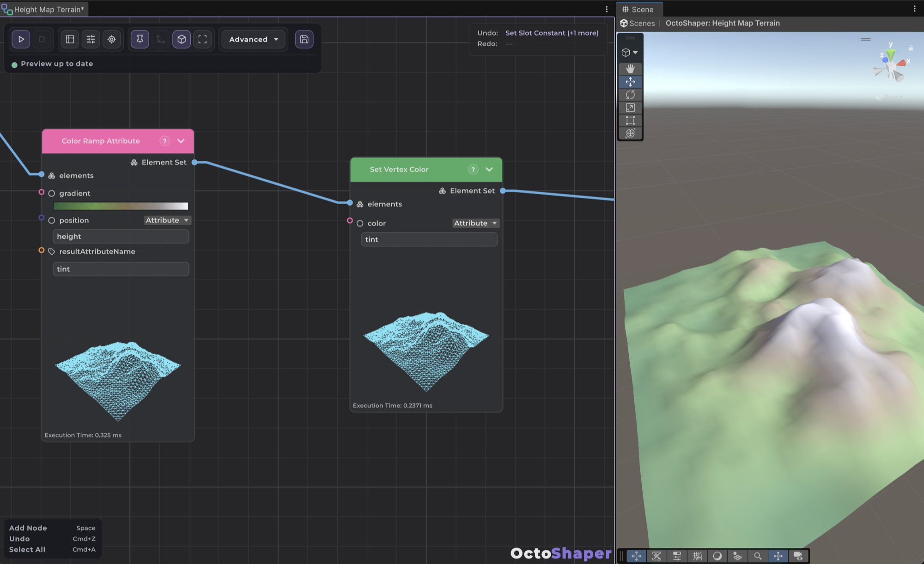This screenshot has height=564, width=924.
Task: Click the color tint field
Action: 429,239
